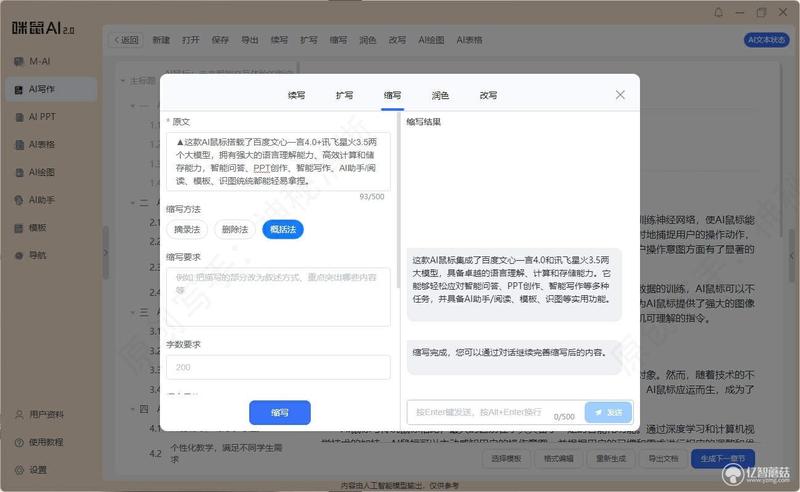This screenshot has width=800, height=492.
Task: Click the 缩写要求 text area
Action: 278,297
